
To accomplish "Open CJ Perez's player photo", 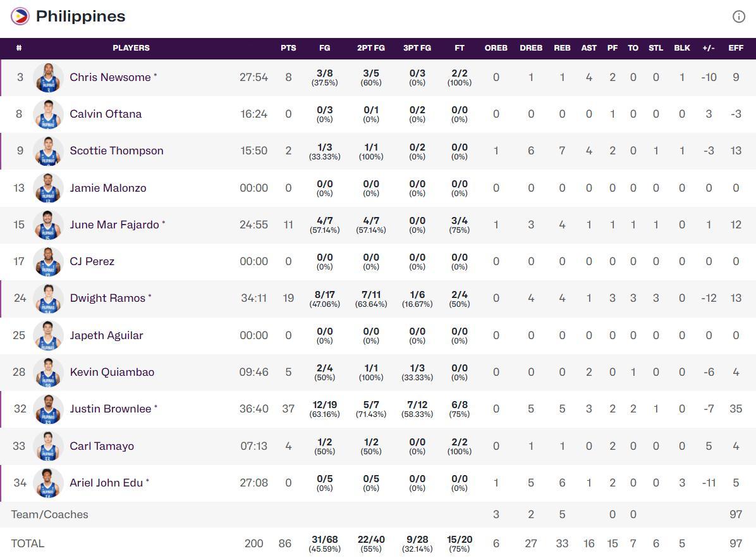I will 48,262.
